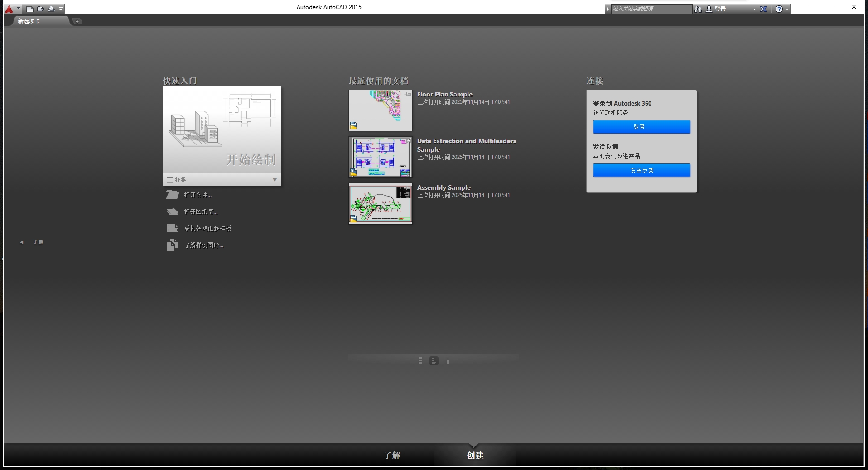Image resolution: width=868 pixels, height=470 pixels.
Task: Click the blue 登录... button
Action: coord(641,127)
